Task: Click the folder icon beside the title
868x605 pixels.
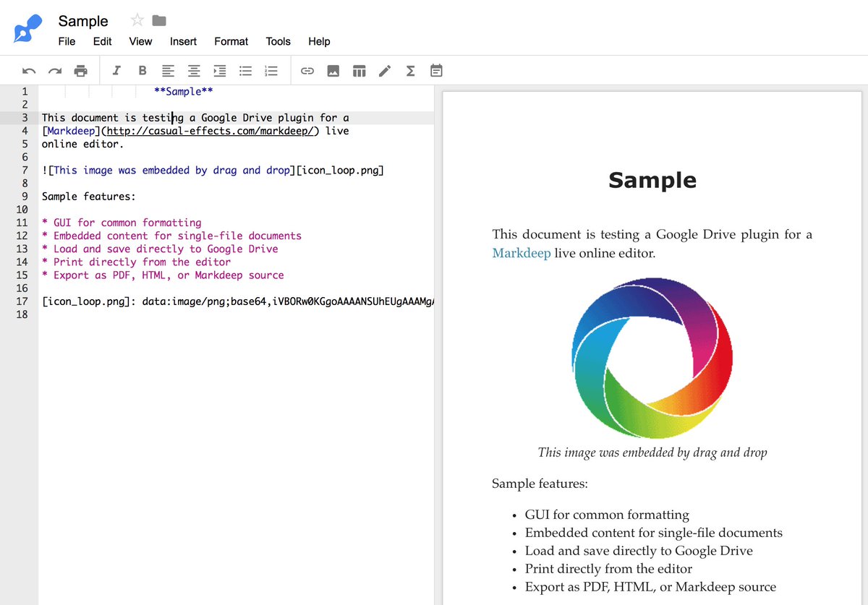Action: coord(159,20)
